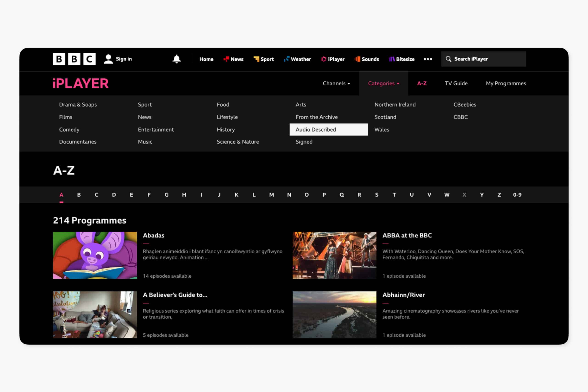Select letter K in alphabet bar

(237, 195)
